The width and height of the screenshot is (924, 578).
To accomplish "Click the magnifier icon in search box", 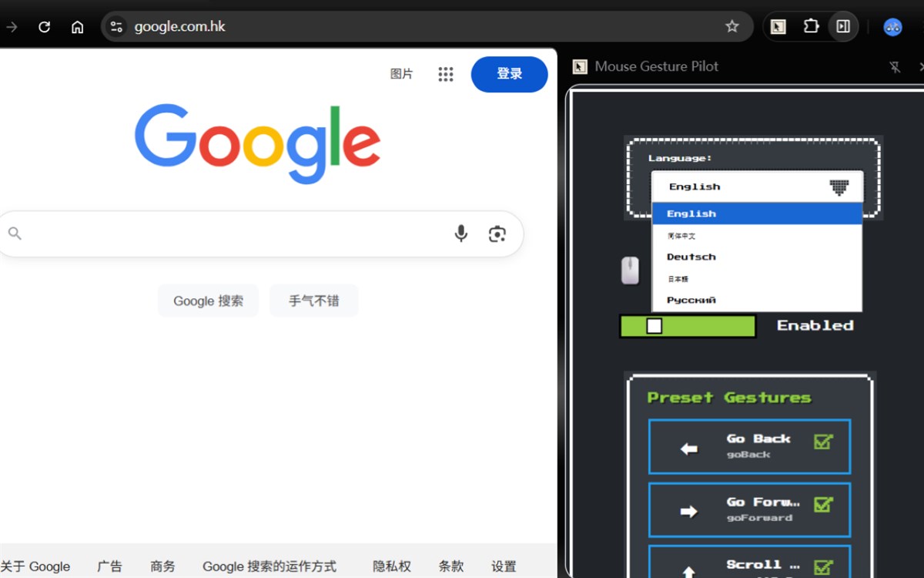I will click(x=15, y=234).
